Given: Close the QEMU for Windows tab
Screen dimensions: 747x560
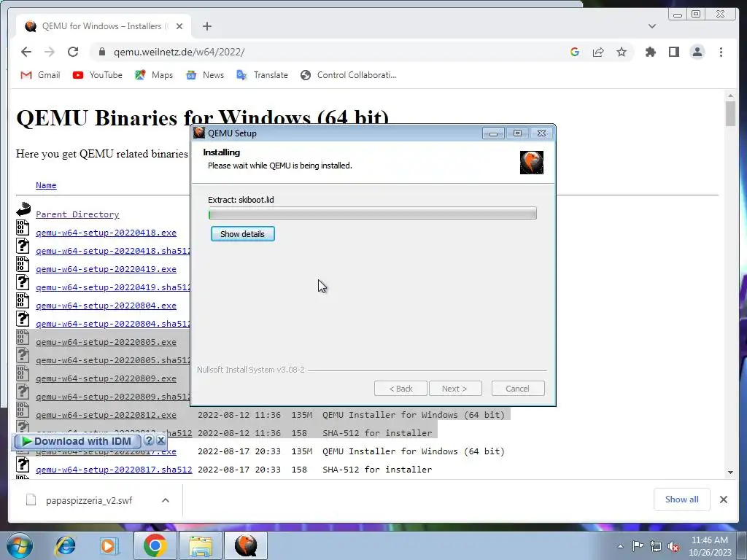Looking at the screenshot, I should (x=179, y=26).
